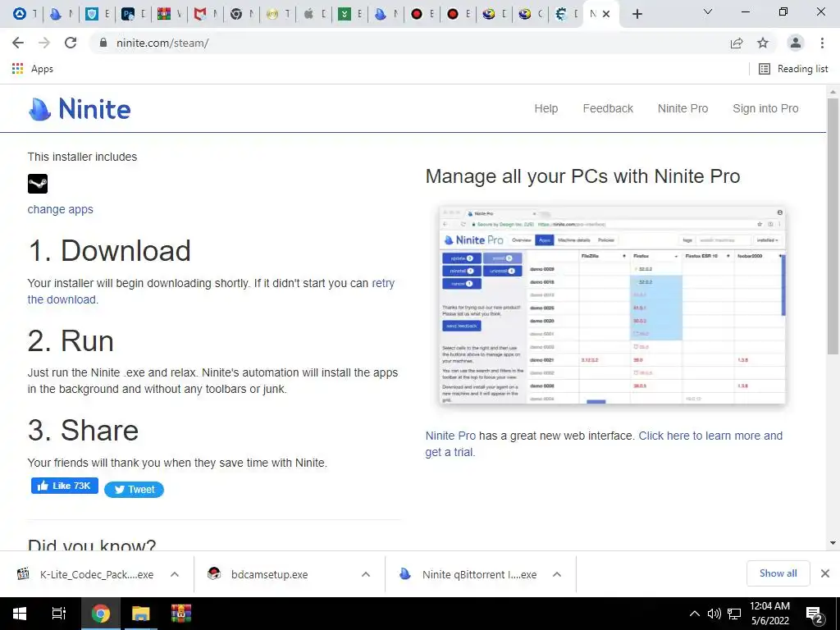Click the page vertical scrollbar
The width and height of the screenshot is (840, 630).
(x=833, y=225)
